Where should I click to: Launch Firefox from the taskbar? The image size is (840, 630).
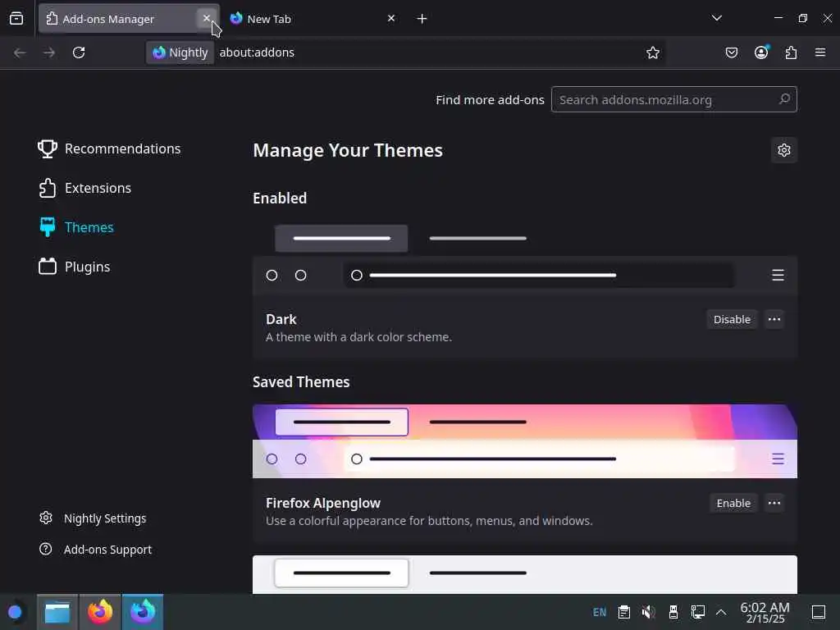point(100,612)
